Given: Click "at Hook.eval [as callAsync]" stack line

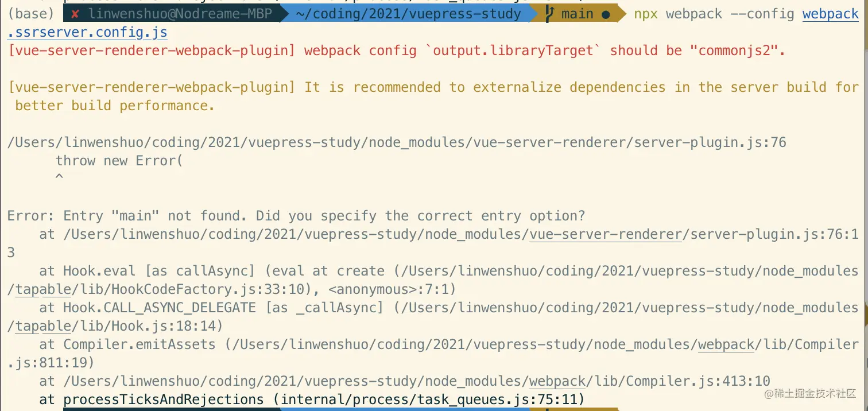Looking at the screenshot, I should click(449, 271).
